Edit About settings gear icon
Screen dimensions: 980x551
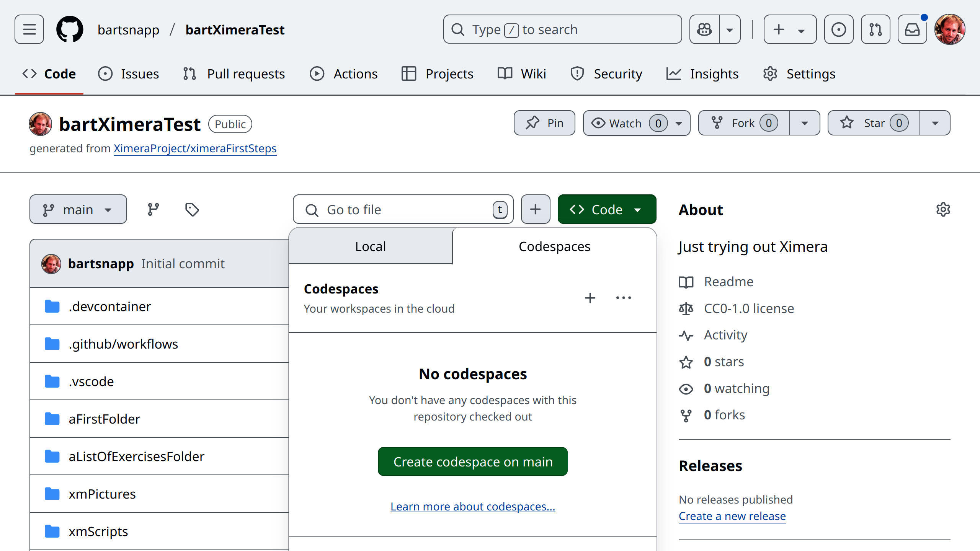(943, 209)
